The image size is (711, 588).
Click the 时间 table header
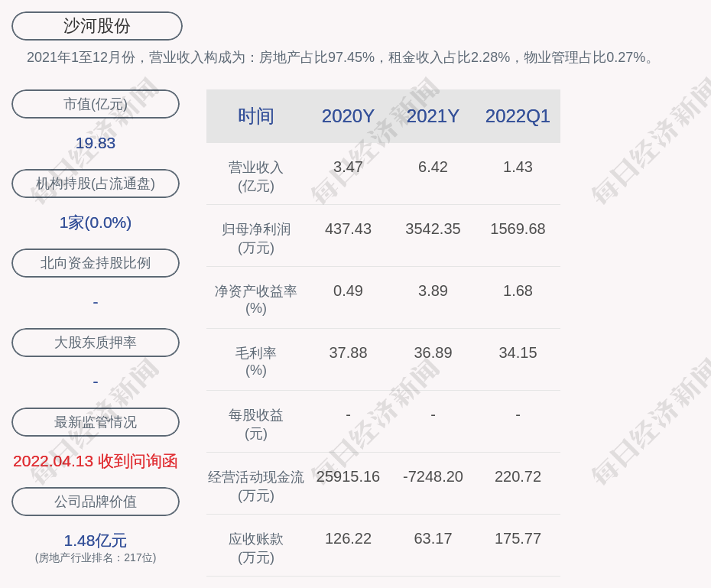pyautogui.click(x=256, y=116)
